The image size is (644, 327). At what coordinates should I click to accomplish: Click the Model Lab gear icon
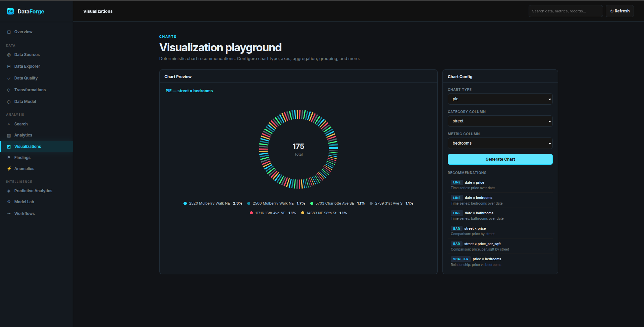9,202
